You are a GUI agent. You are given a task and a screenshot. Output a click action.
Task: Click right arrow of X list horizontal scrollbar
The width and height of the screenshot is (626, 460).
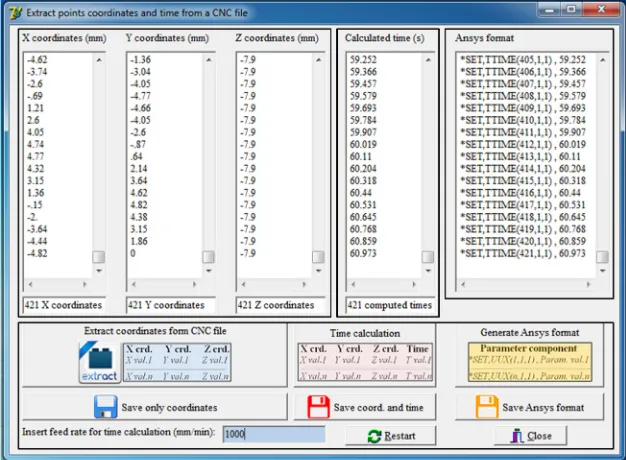tap(85, 284)
